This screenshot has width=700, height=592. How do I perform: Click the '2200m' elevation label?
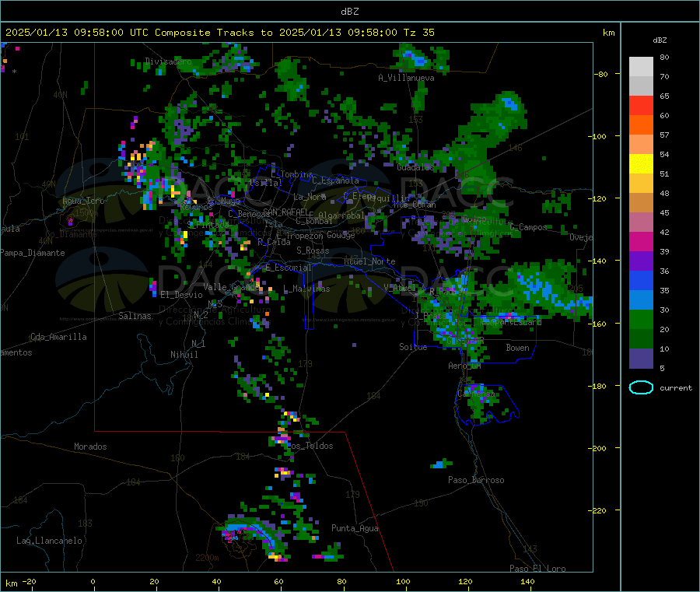tap(207, 558)
